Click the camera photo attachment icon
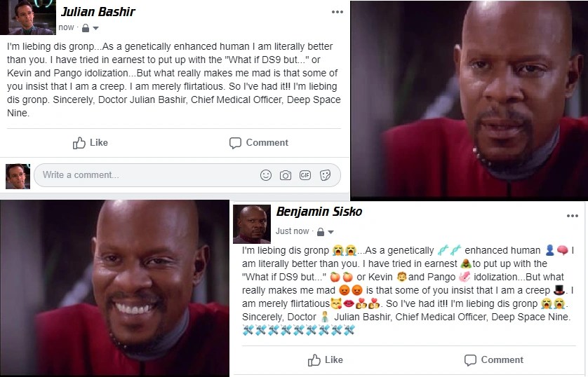The height and width of the screenshot is (377, 588). [286, 175]
